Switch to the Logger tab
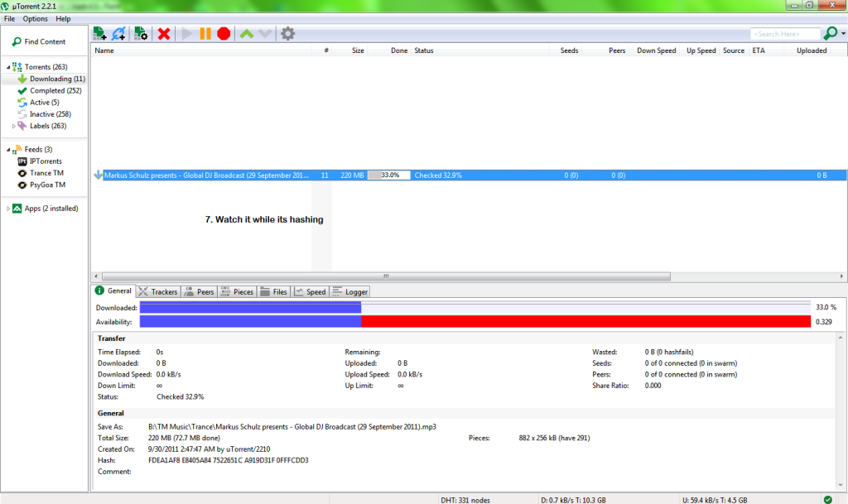The image size is (848, 504). click(x=350, y=291)
